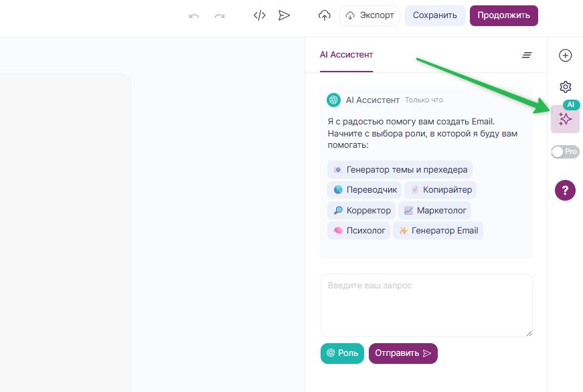Click the undo arrow icon
The width and height of the screenshot is (583, 392).
tap(193, 16)
